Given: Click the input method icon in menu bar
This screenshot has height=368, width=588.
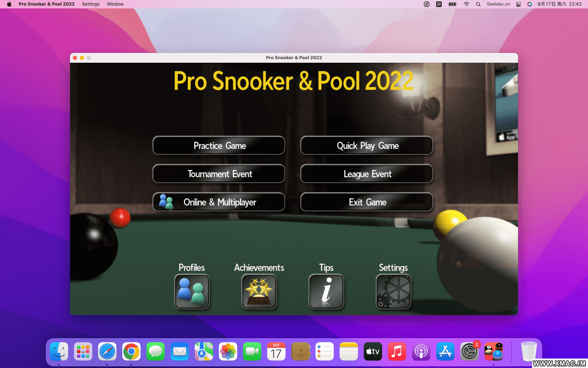Looking at the screenshot, I should 439,4.
